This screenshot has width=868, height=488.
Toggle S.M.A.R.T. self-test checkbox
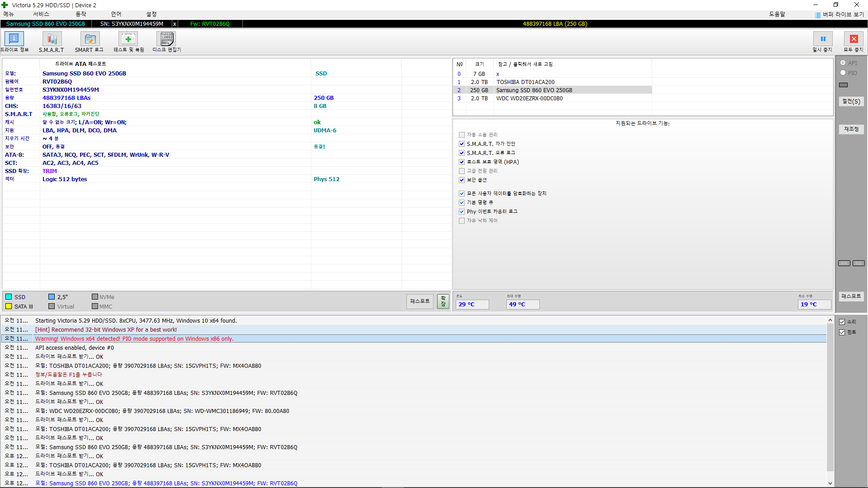click(462, 144)
